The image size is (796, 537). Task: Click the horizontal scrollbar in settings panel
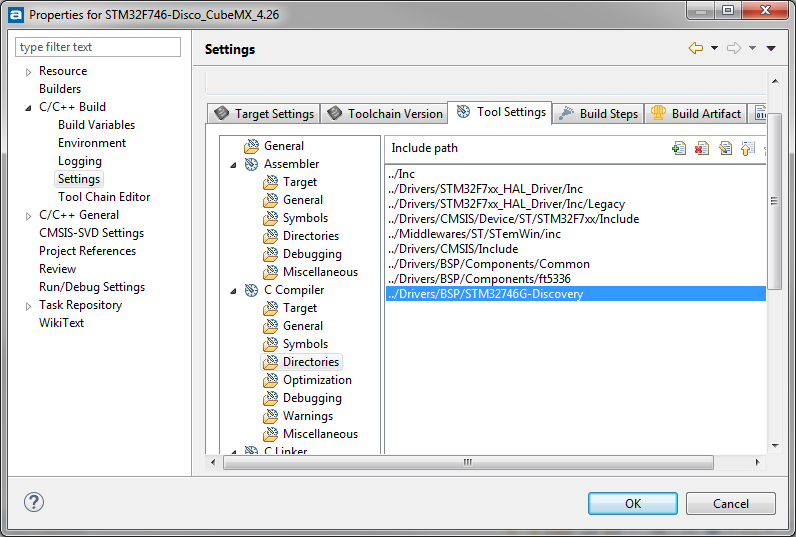468,463
